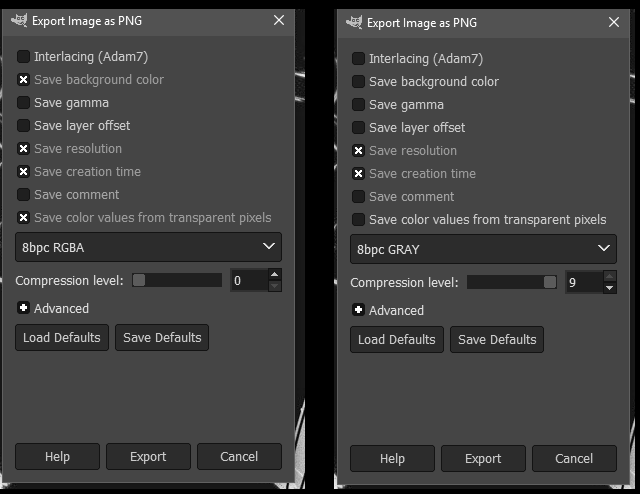Check Save layer offset in the GRAY dialog
This screenshot has width=640, height=494.
(x=358, y=128)
